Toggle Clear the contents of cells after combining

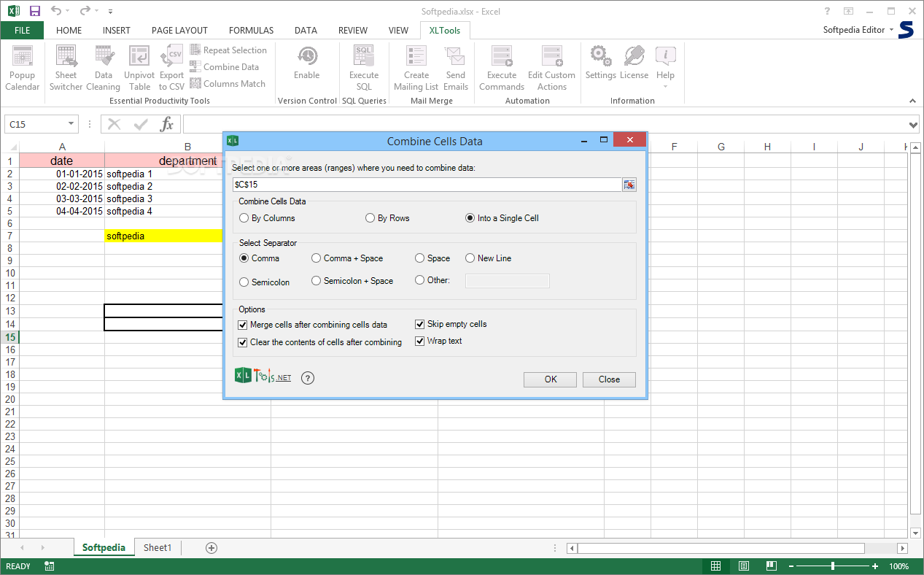(320, 342)
